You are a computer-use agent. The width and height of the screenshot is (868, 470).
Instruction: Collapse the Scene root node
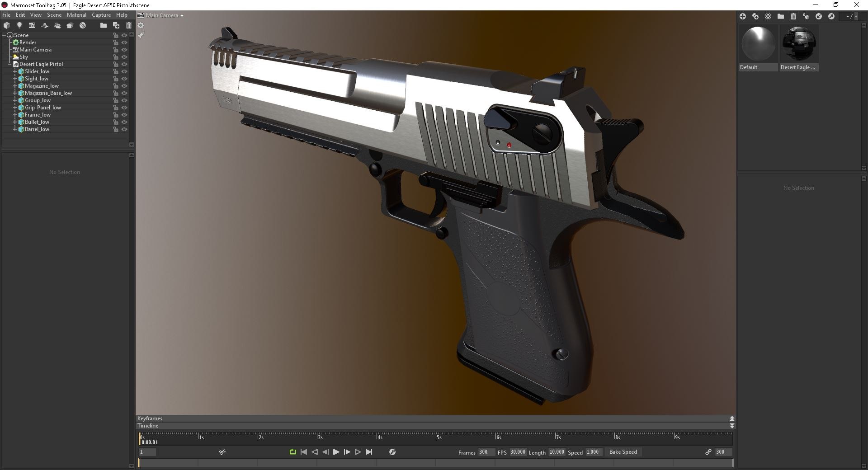coord(4,35)
